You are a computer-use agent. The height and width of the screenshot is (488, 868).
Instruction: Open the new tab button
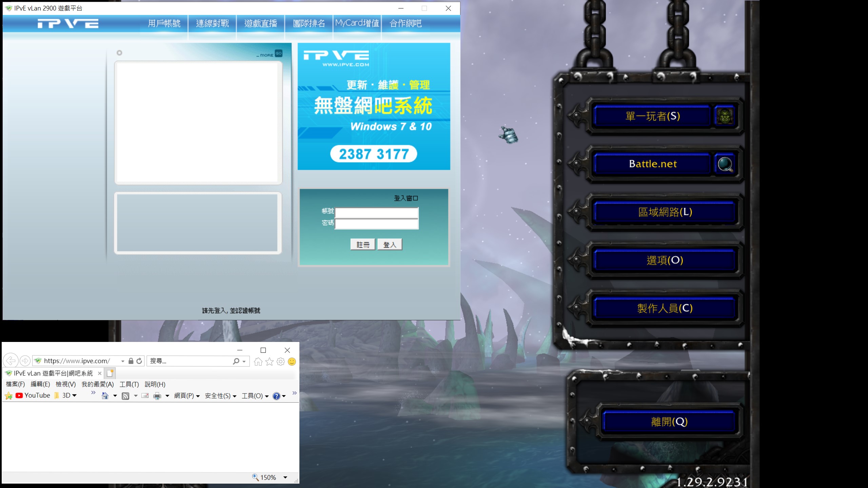coord(110,373)
